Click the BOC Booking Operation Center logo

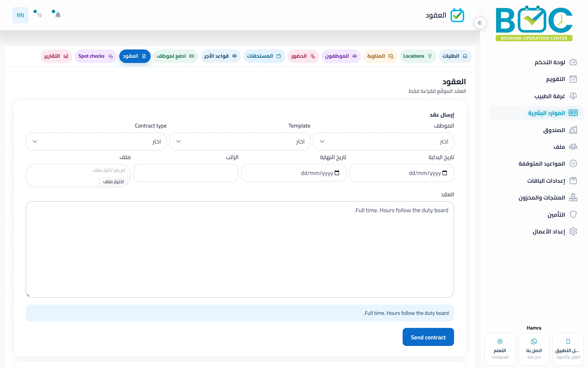[x=534, y=23]
